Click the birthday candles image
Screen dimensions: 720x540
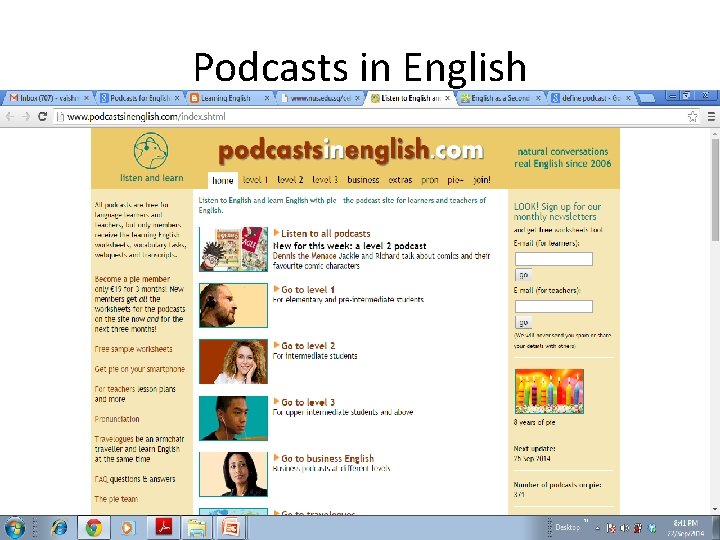pyautogui.click(x=549, y=391)
